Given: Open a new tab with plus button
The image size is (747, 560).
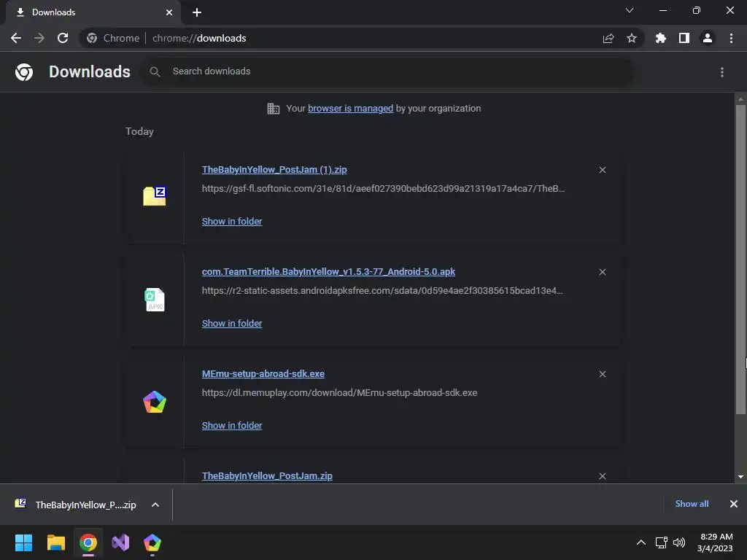Looking at the screenshot, I should pyautogui.click(x=197, y=12).
